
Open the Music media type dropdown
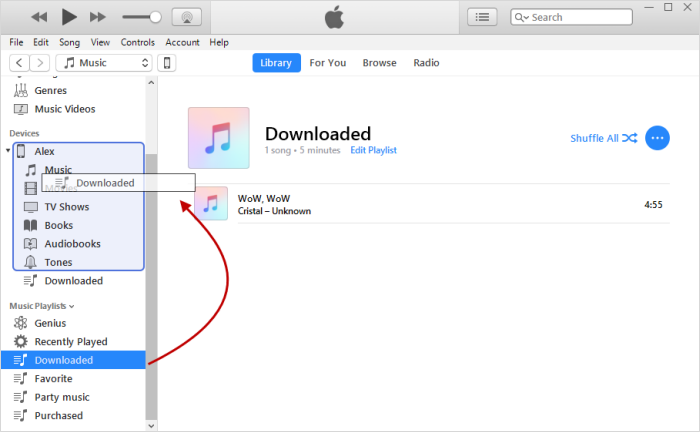(104, 63)
